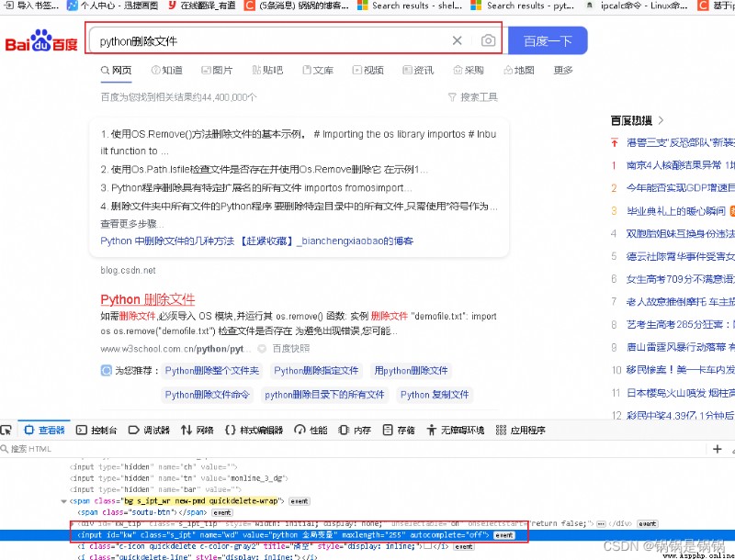Viewport: 735px width, 560px height.
Task: Switch to the 视频 tab
Action: coord(368,71)
